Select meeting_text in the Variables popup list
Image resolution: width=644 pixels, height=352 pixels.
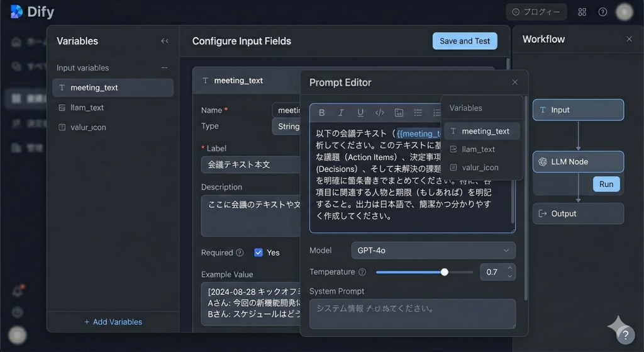(485, 131)
